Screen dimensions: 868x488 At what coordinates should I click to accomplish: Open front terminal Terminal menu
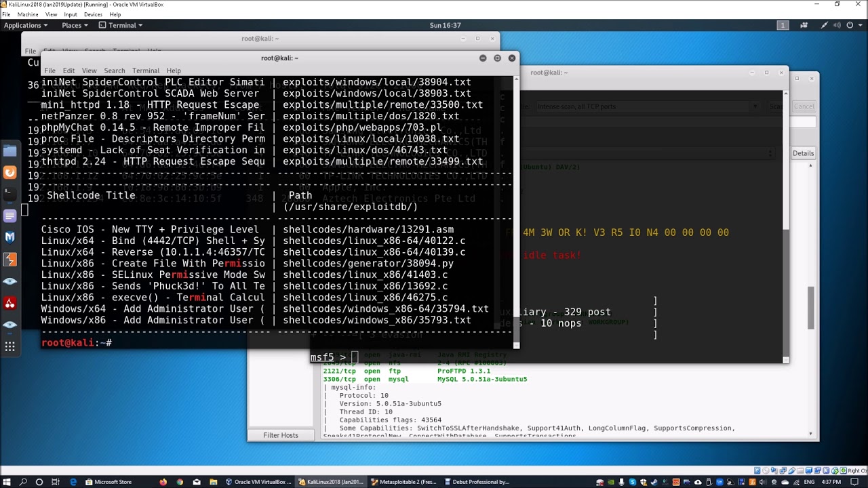coord(146,70)
